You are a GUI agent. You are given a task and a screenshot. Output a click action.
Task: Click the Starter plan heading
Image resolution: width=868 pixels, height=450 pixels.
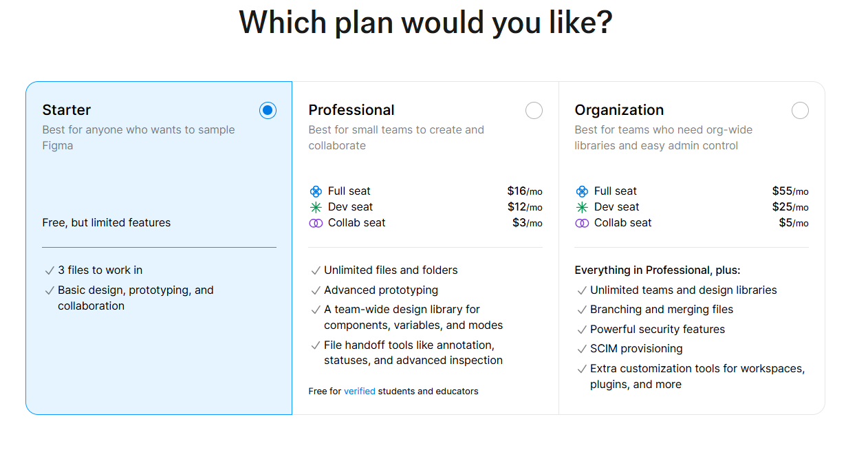[x=67, y=110]
